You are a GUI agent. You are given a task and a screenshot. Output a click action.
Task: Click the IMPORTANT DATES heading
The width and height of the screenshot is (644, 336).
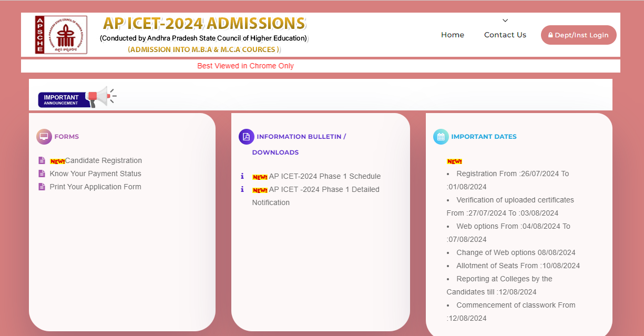(x=484, y=137)
